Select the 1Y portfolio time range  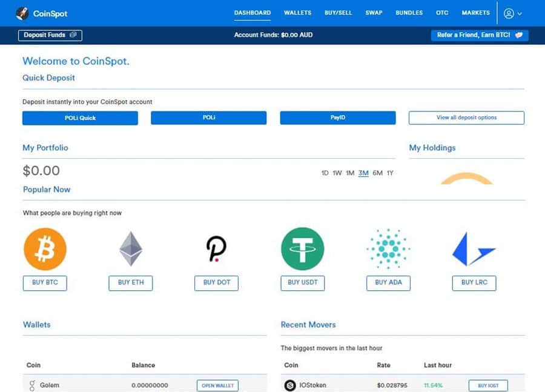click(x=390, y=173)
